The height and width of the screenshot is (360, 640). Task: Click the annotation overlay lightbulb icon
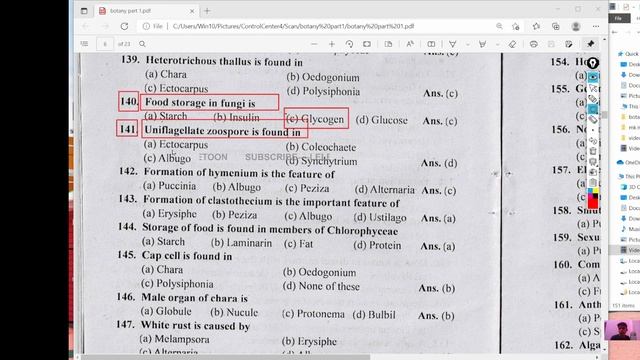(593, 63)
